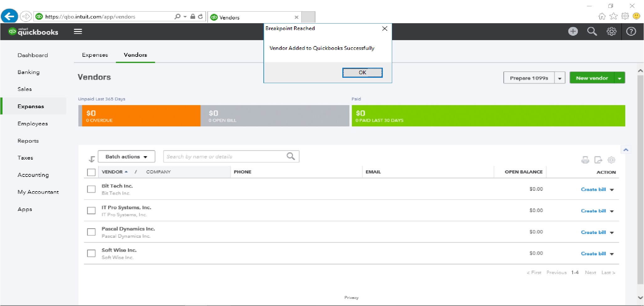Click the New vendor button
Screen dimensions: 644x306
(592, 78)
